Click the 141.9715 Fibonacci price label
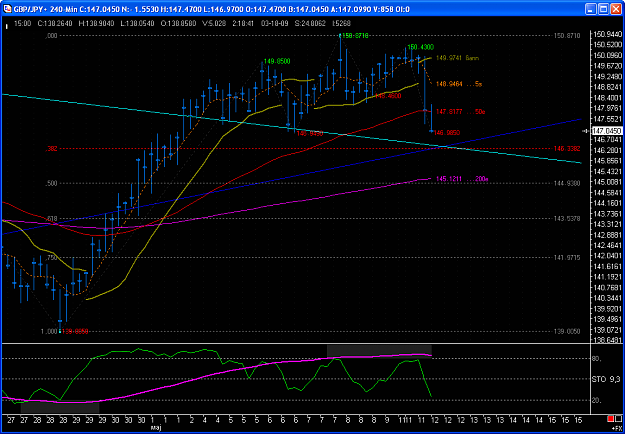The height and width of the screenshot is (434, 625). click(x=566, y=258)
